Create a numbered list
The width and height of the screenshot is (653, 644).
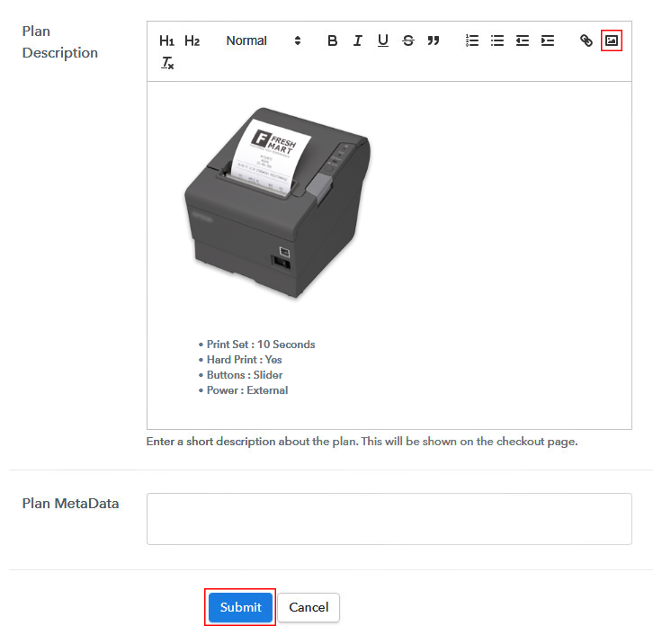472,40
